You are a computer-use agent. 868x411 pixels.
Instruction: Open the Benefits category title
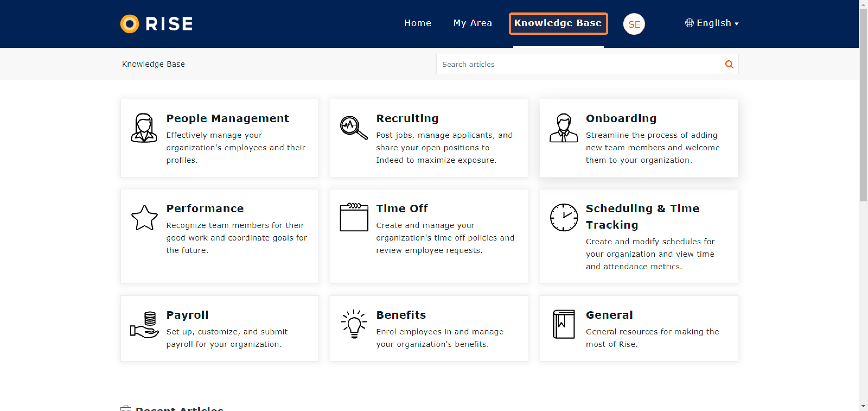click(x=401, y=315)
